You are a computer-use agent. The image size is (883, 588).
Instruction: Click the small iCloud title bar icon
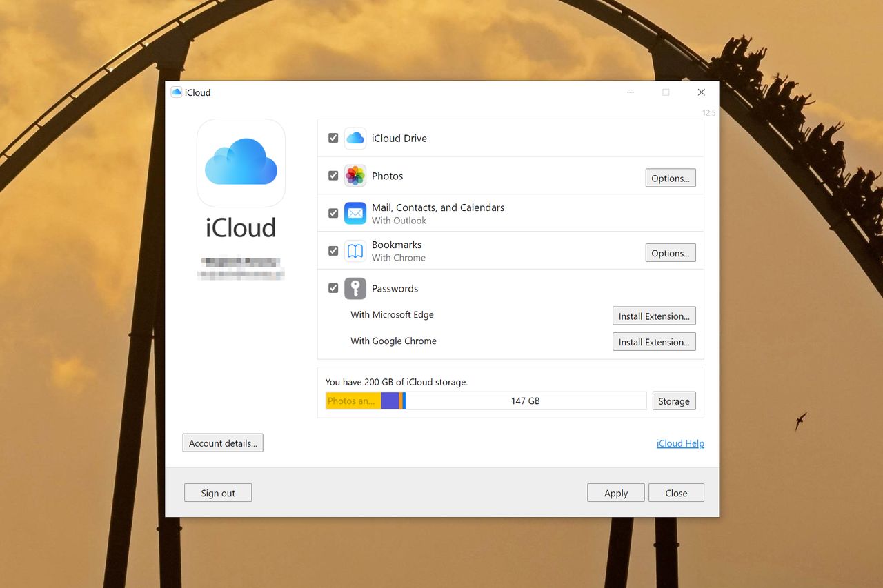(x=177, y=92)
